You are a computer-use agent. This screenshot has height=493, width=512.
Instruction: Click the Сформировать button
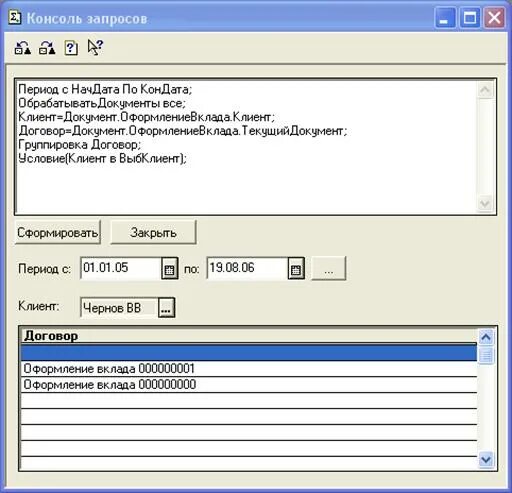tap(58, 232)
